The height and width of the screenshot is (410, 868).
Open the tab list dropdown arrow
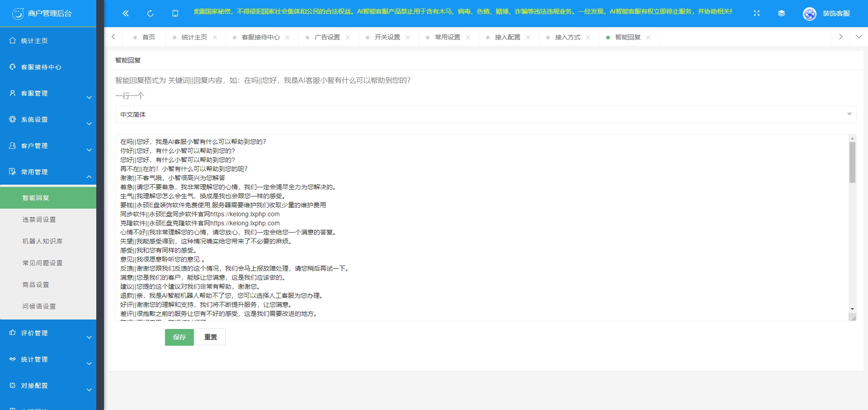(x=859, y=37)
